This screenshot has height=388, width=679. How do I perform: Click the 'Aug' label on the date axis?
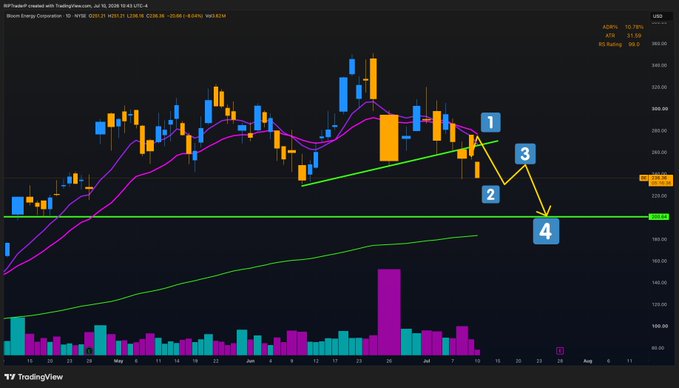(587, 361)
